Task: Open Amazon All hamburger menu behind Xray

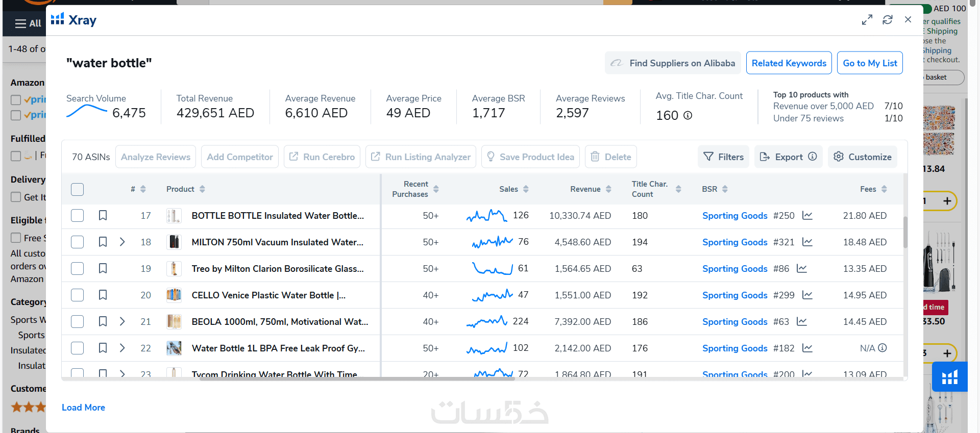Action: (28, 23)
